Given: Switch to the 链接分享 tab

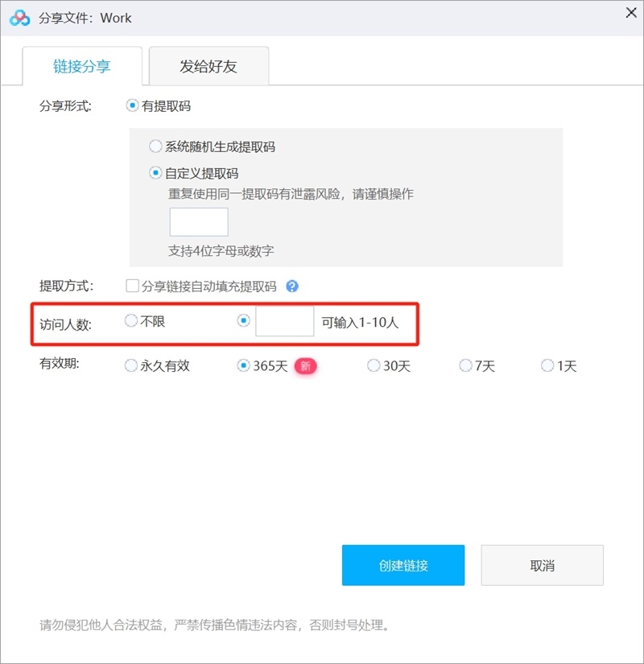Looking at the screenshot, I should (84, 66).
